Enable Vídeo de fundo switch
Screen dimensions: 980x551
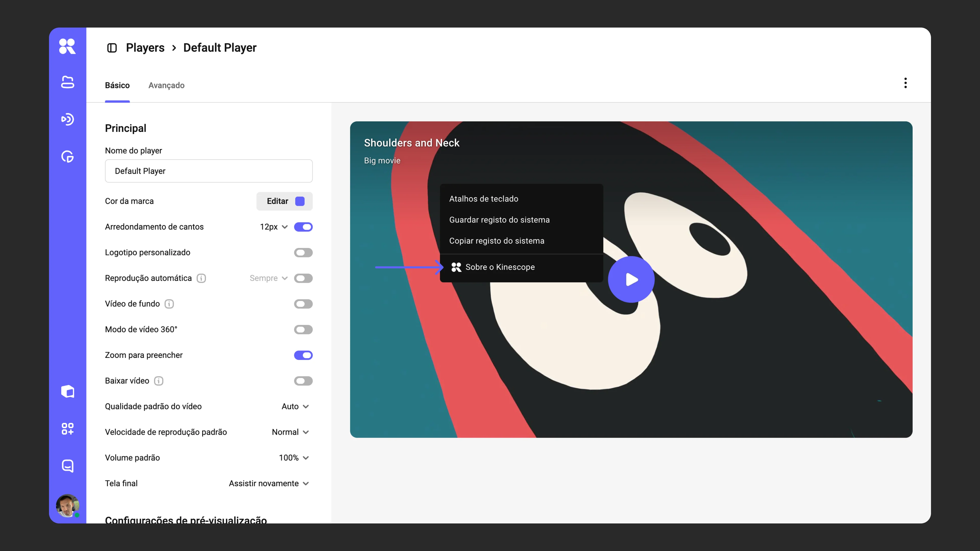[303, 304]
